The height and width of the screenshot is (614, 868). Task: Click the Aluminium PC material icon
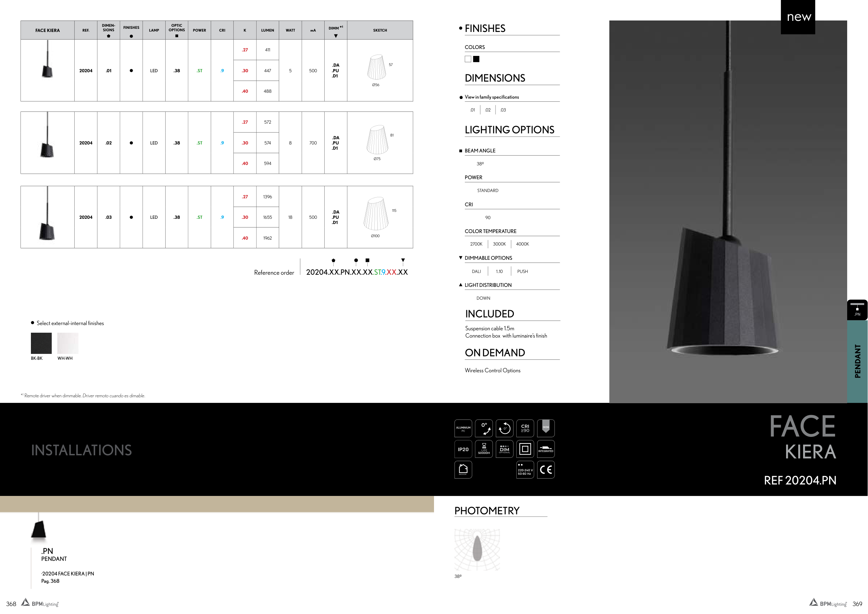point(463,428)
